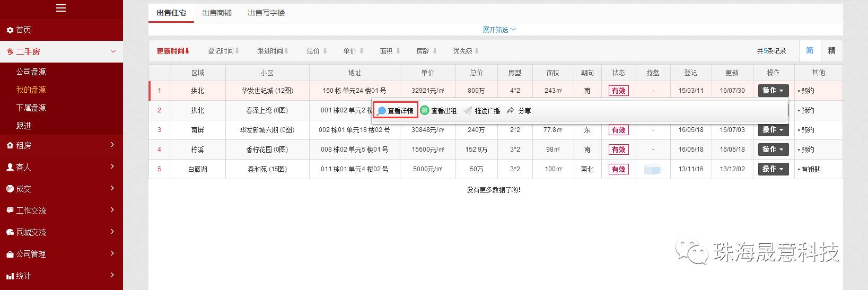Click the 分享 share arrow option
868x290 pixels.
tap(519, 111)
